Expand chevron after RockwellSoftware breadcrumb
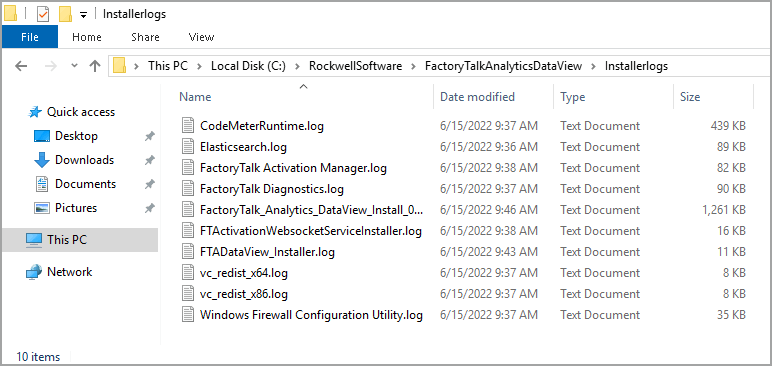Viewport: 772px width, 366px height. [x=413, y=66]
